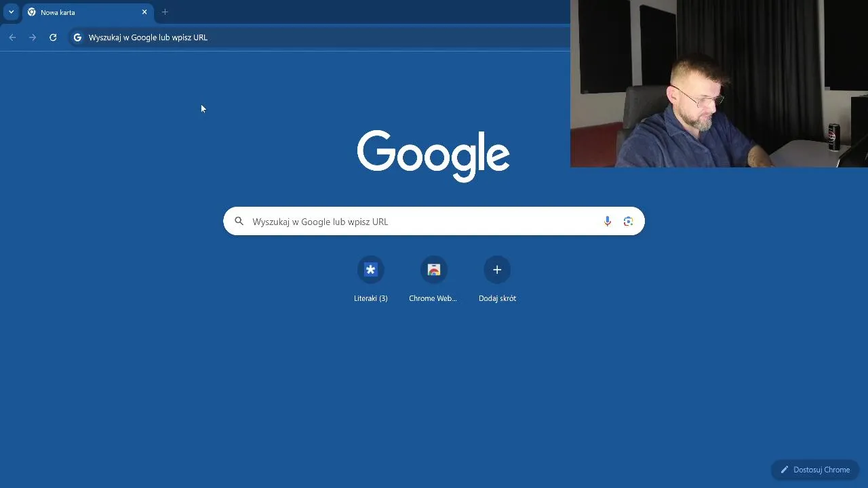Open the tab search dropdown arrow

pos(11,12)
